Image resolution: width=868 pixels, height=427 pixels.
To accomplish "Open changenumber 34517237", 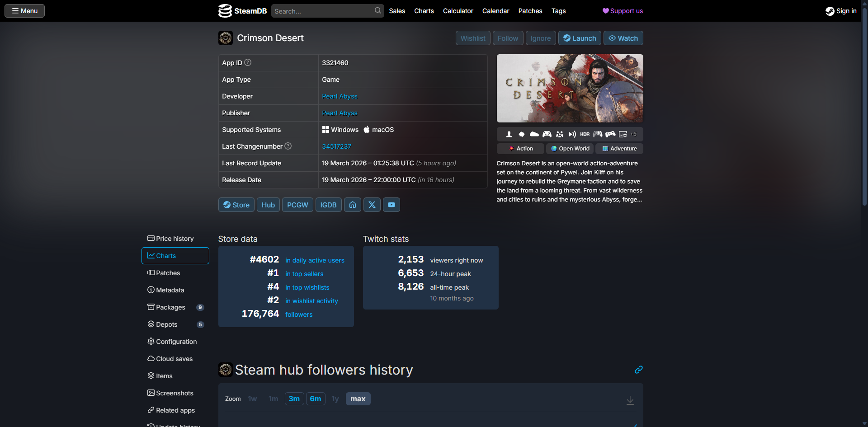I will [x=336, y=146].
